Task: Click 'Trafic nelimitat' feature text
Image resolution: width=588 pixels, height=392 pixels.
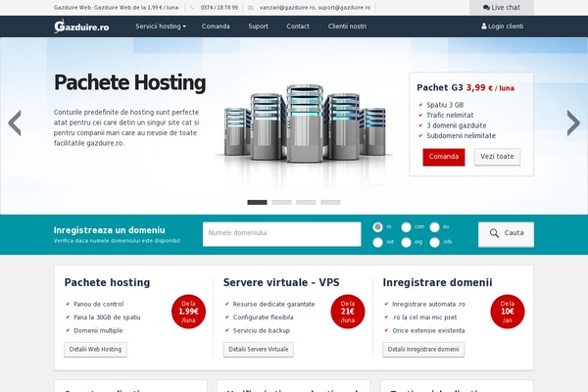Action: [x=450, y=116]
